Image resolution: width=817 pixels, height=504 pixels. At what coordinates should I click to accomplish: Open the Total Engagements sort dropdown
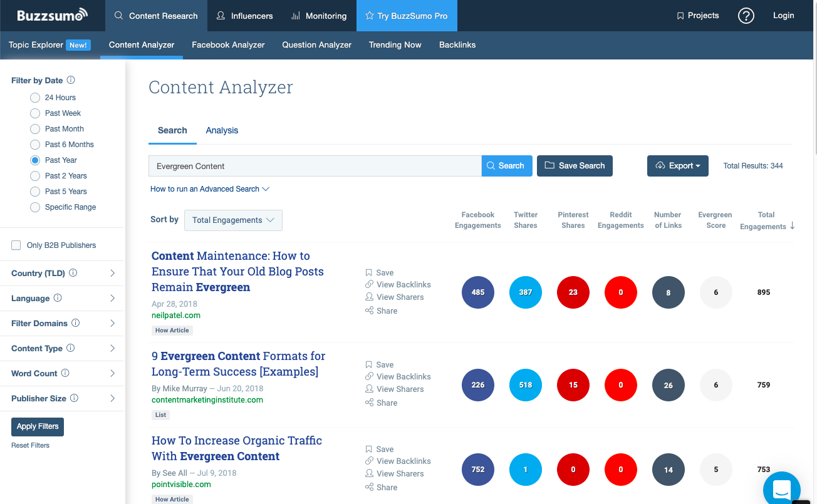point(233,220)
